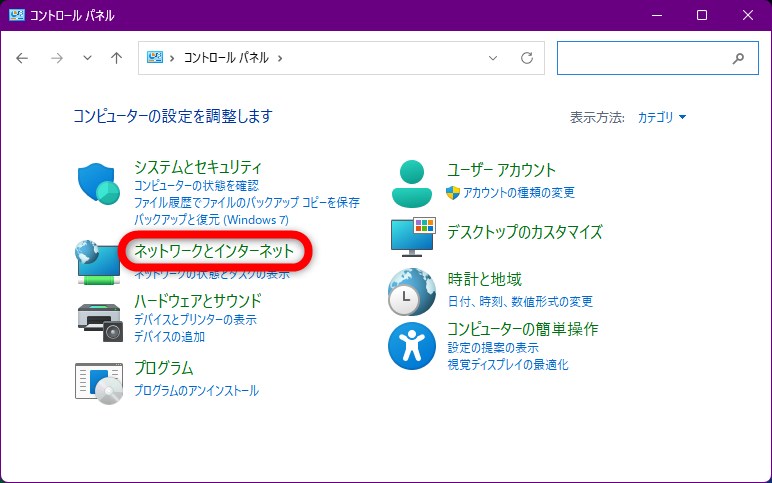Click the Ease of Access icon
772x483 pixels.
click(412, 346)
